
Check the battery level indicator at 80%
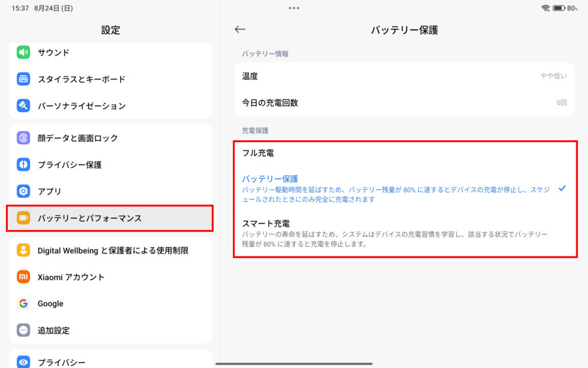(559, 9)
